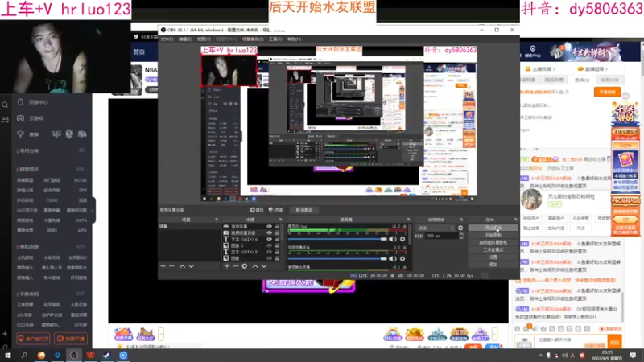Open the OBS menu ending in (S)

click(x=253, y=39)
